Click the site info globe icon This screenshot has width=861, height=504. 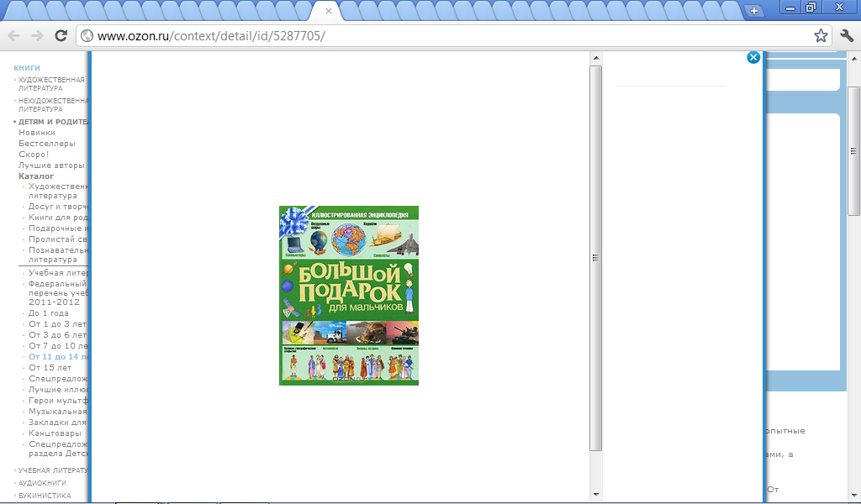click(x=87, y=35)
